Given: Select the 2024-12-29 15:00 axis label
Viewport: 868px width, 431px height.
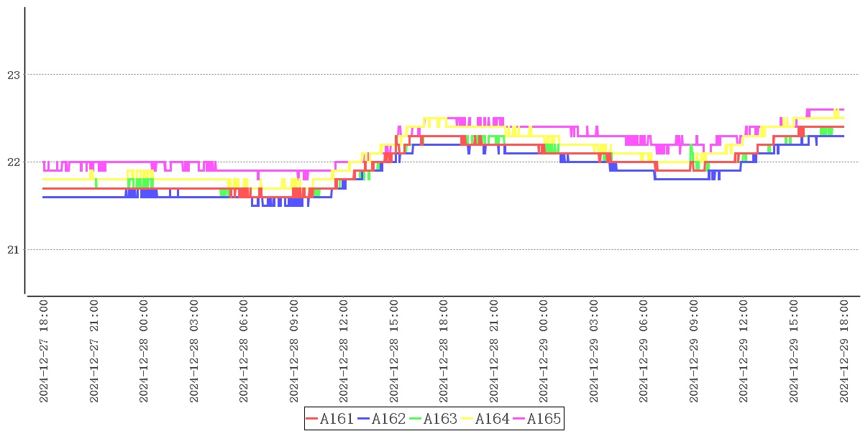Looking at the screenshot, I should click(794, 351).
